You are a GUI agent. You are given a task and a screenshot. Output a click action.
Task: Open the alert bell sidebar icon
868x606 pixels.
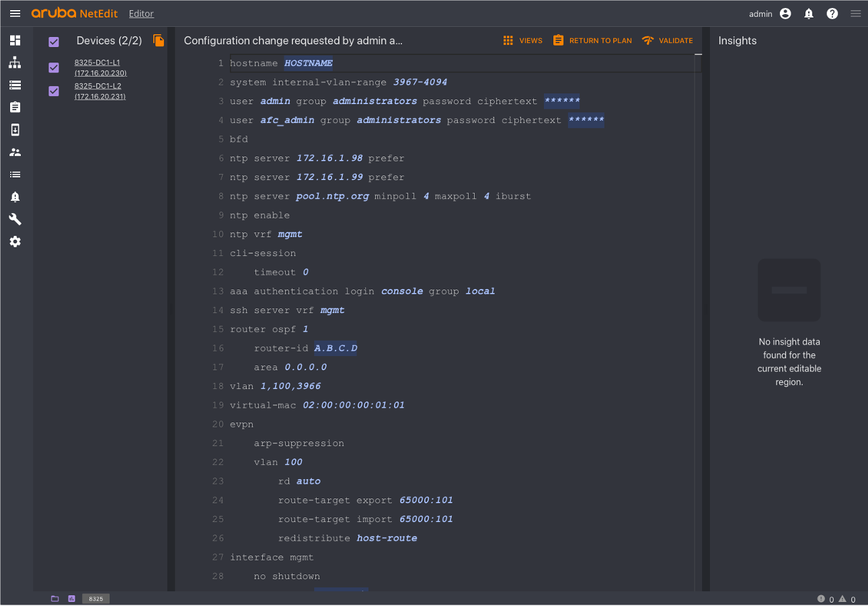point(15,197)
